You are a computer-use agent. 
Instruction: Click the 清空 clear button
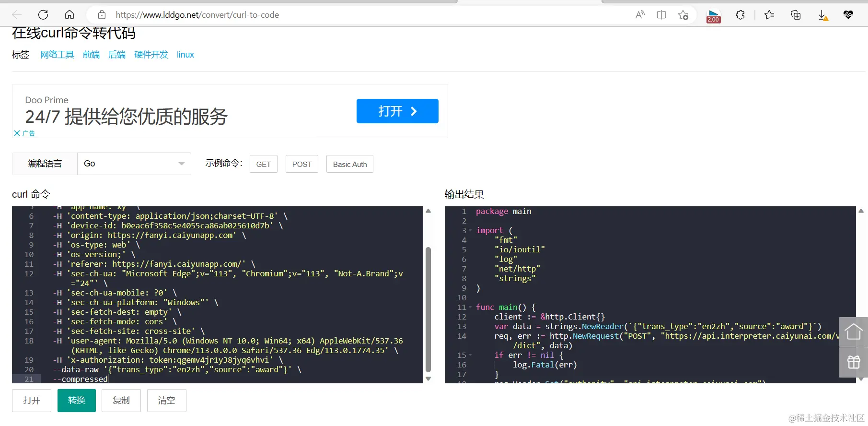tap(166, 400)
